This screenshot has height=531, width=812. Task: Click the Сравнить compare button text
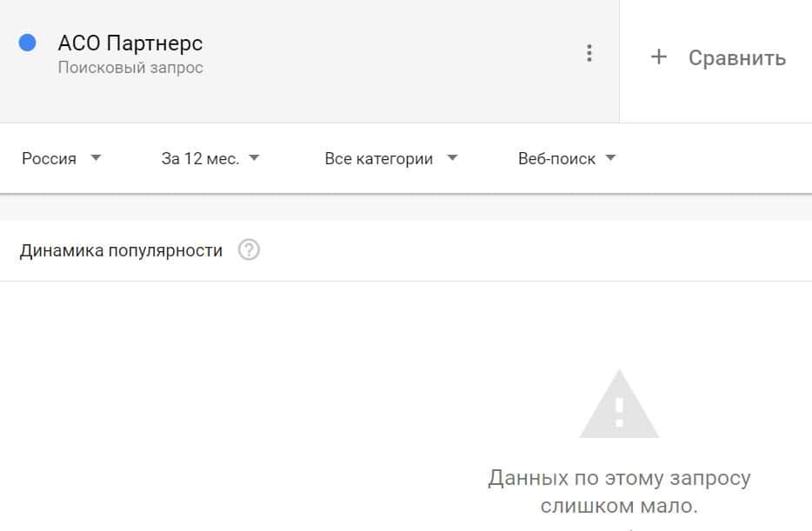737,58
